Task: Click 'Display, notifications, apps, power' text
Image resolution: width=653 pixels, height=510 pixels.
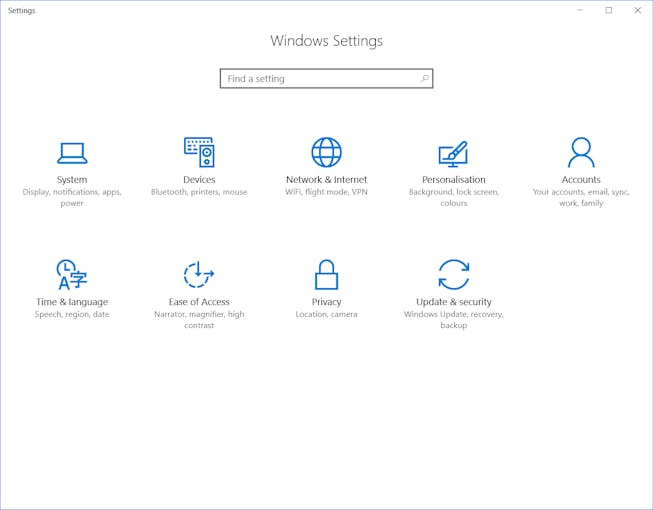Action: pos(72,197)
